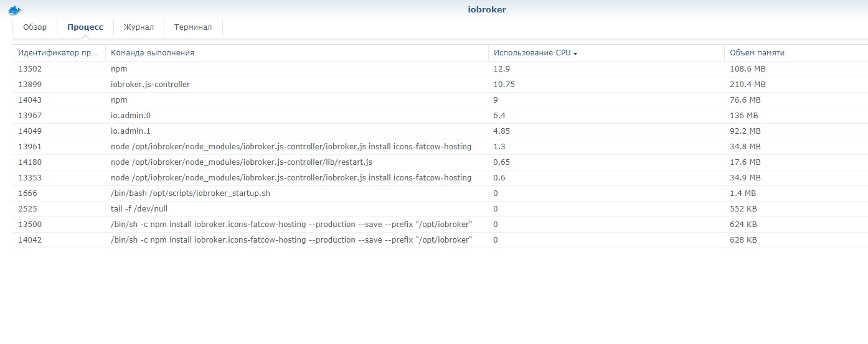Switch to the Обзор tab
868x344 pixels.
(35, 27)
